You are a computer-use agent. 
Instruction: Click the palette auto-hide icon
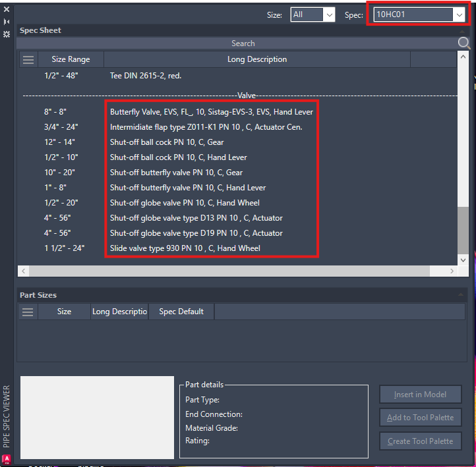pyautogui.click(x=7, y=21)
